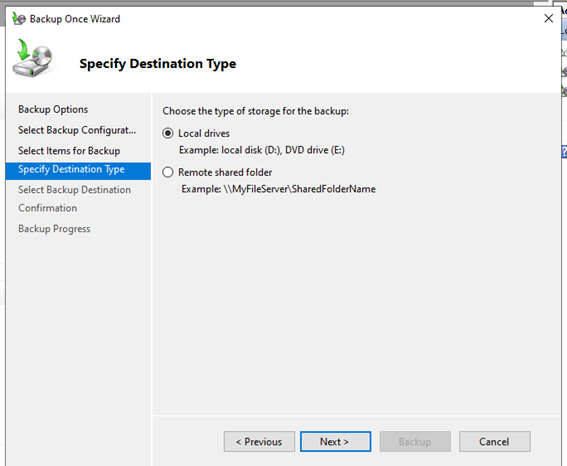Click the large backup disk icon in header
Image resolution: width=567 pixels, height=466 pixels.
pos(33,58)
